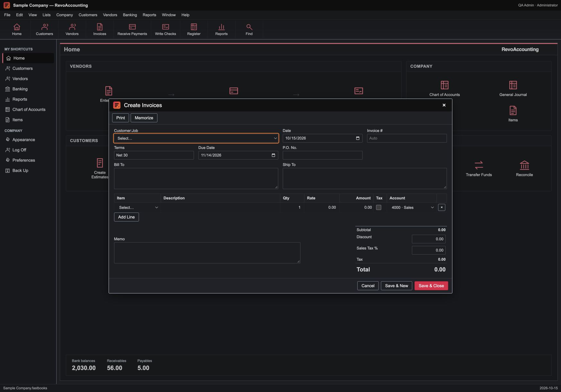Open the File menu

[7, 15]
